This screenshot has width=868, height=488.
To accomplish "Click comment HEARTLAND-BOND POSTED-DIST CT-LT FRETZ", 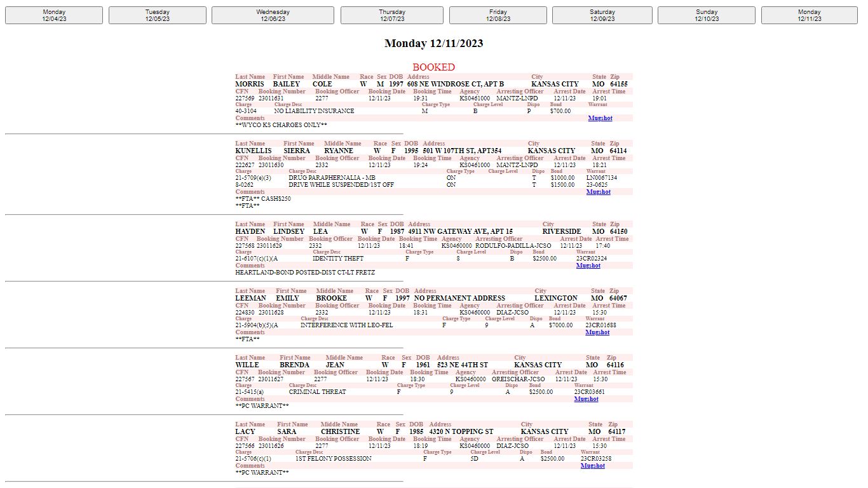I will click(305, 273).
